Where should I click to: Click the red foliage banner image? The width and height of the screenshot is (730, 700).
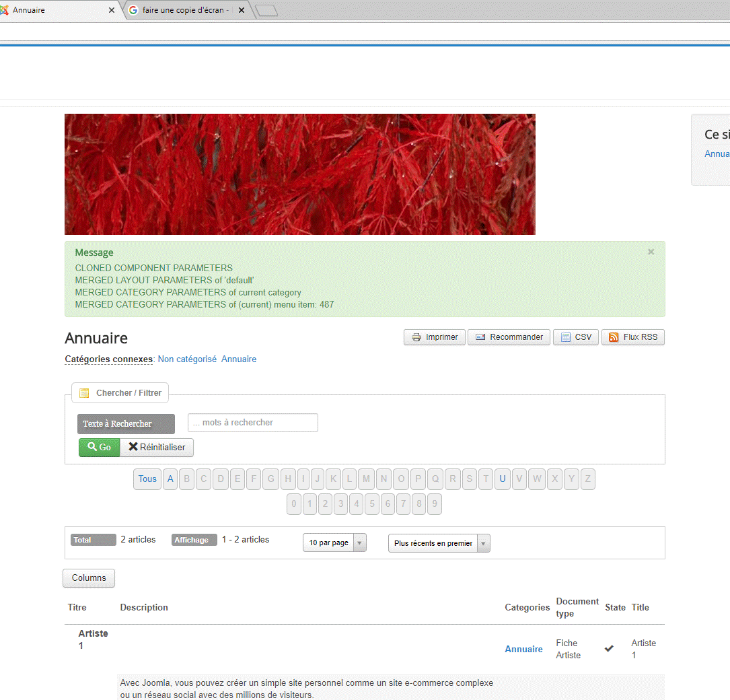coord(300,174)
